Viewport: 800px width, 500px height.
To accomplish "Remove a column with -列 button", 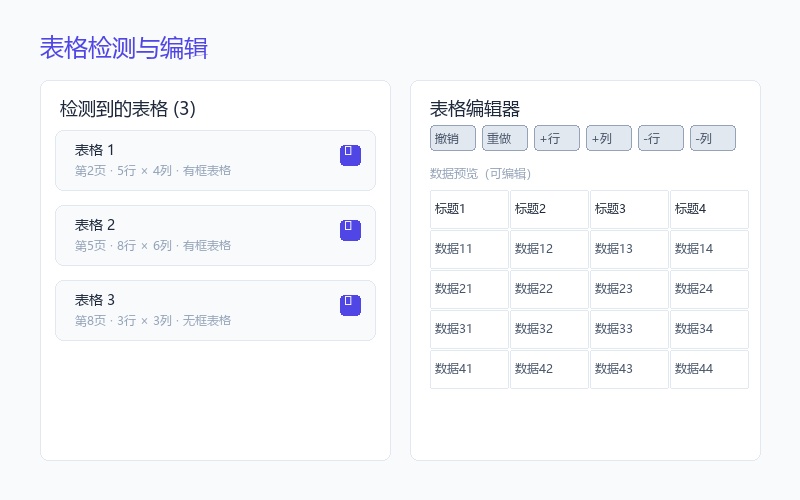I will [713, 138].
